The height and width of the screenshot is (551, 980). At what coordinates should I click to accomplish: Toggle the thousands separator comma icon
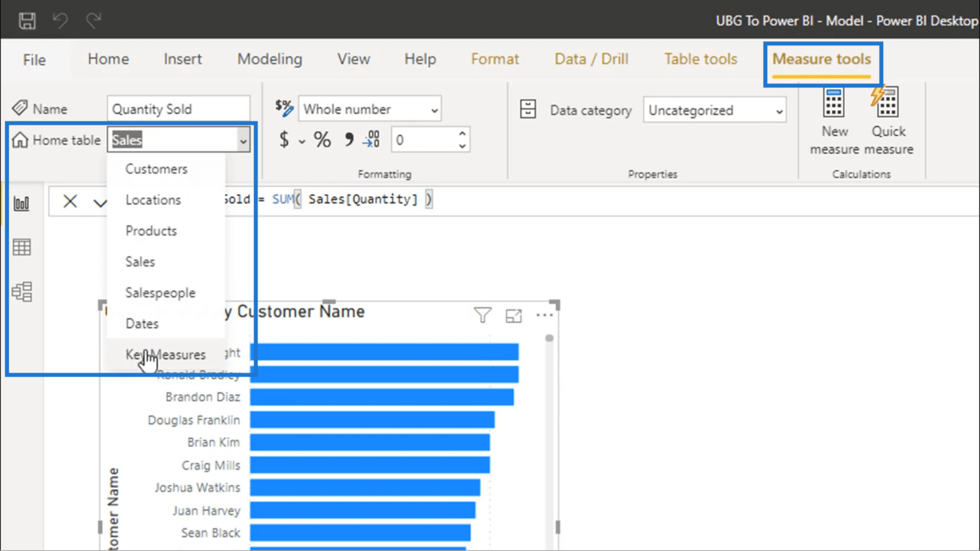[349, 139]
